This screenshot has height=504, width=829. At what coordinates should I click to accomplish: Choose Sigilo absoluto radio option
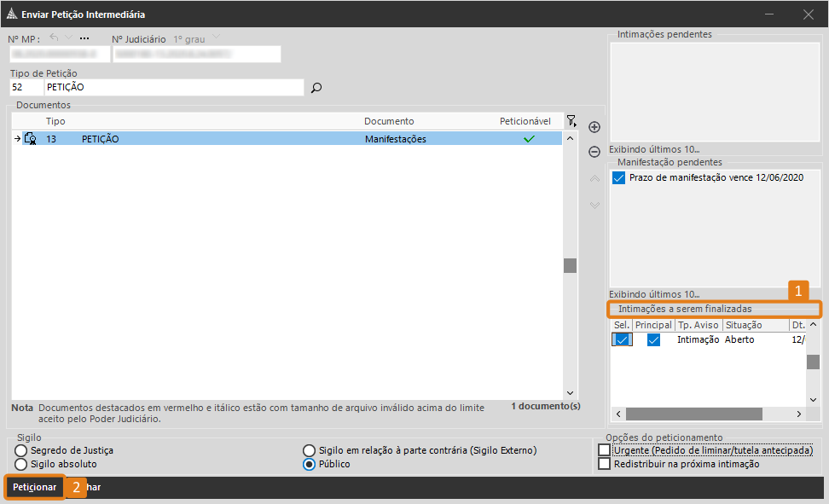point(20,464)
